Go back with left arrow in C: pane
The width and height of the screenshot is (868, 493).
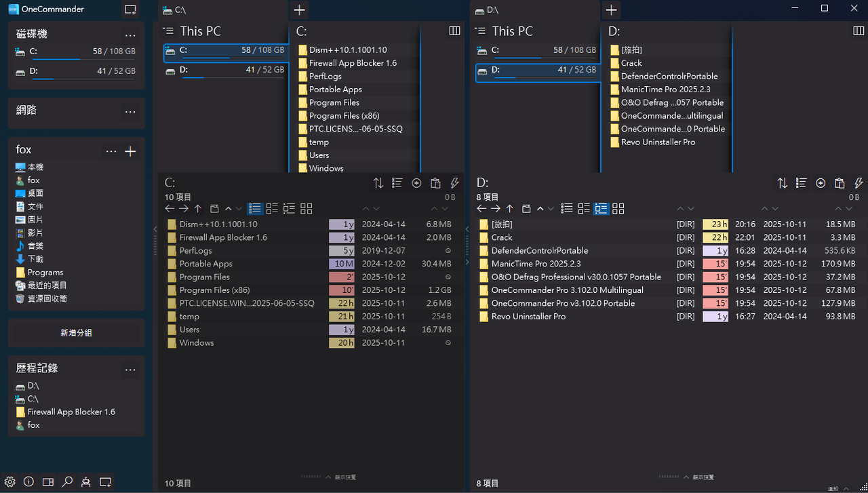(x=170, y=209)
